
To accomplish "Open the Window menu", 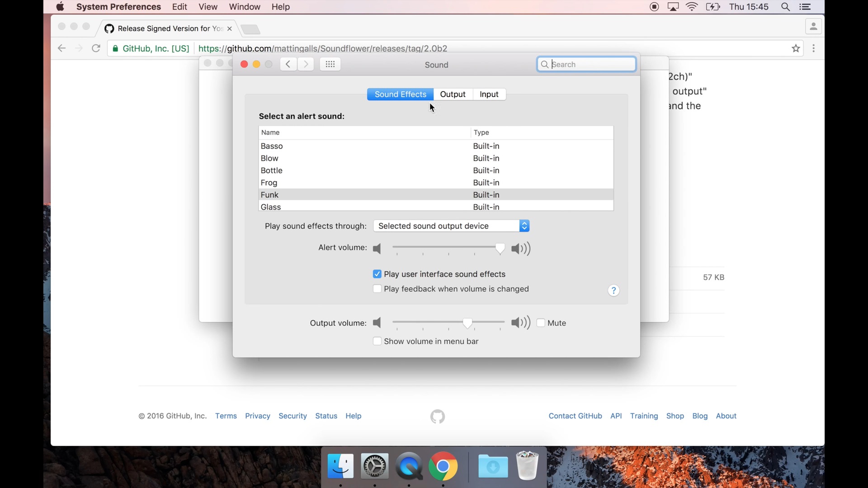I will 244,7.
